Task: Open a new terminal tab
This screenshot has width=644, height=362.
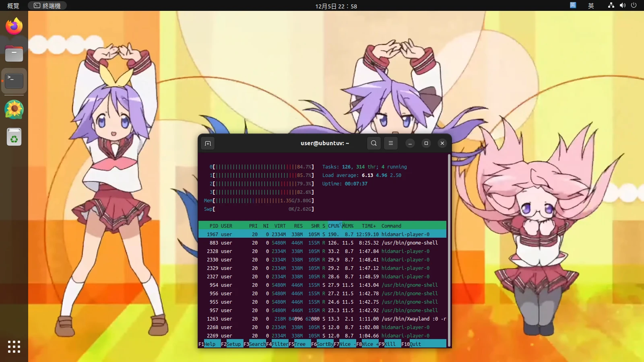Action: [208, 143]
